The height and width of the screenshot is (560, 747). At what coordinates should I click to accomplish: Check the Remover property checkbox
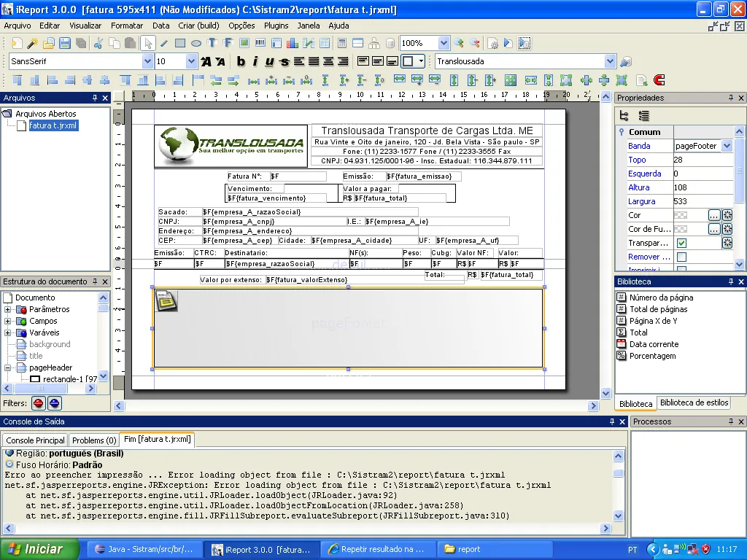coord(681,257)
